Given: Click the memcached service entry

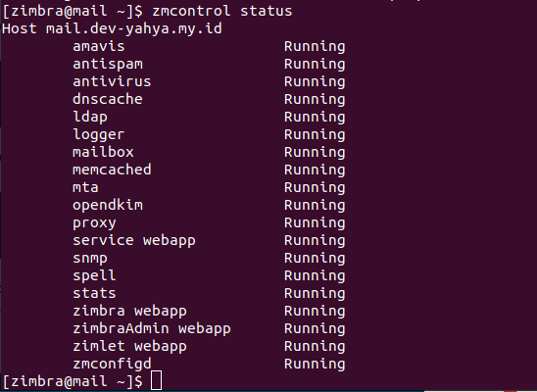Looking at the screenshot, I should (112, 170).
